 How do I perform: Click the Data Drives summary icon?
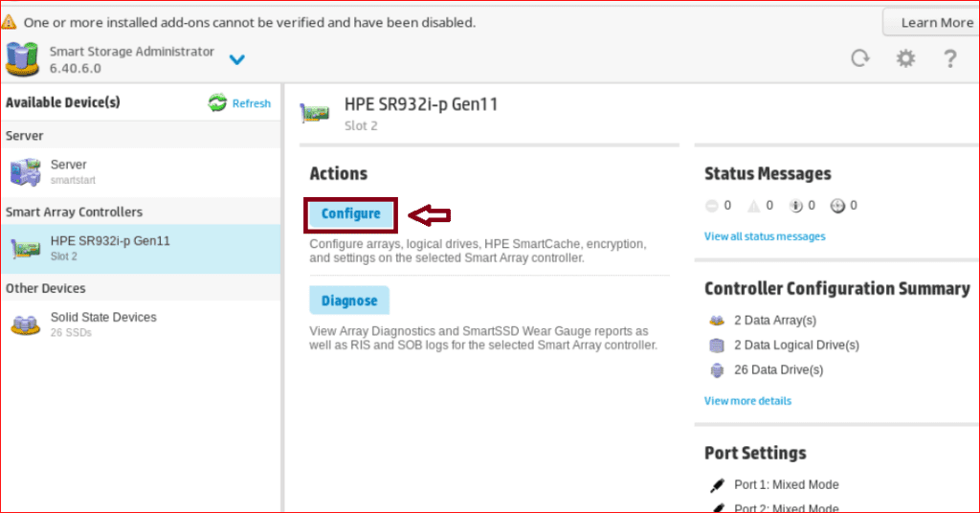coord(716,370)
